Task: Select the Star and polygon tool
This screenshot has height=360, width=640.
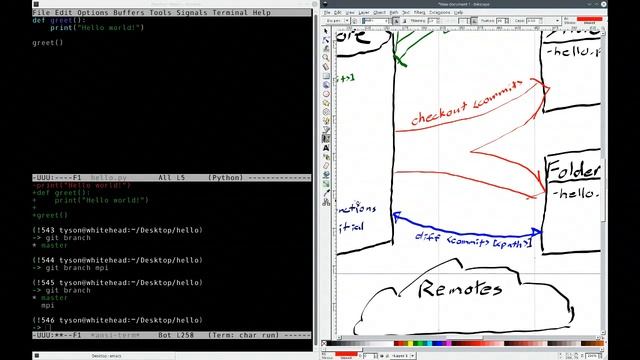Action: 326,103
